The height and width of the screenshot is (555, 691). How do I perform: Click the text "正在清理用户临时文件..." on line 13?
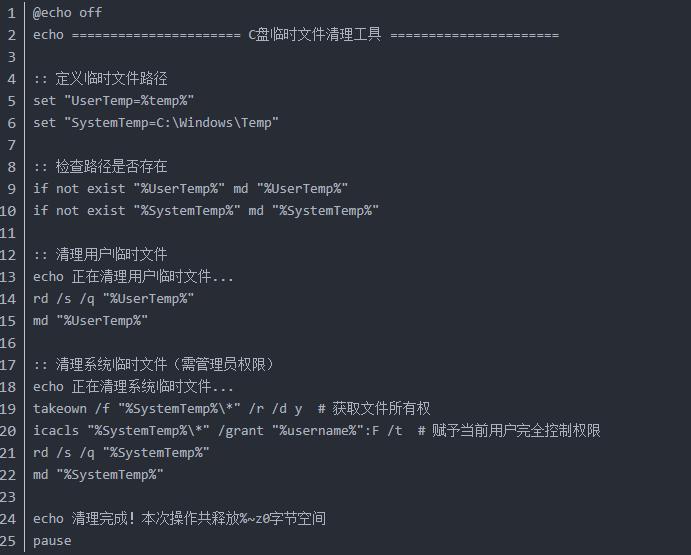(153, 277)
